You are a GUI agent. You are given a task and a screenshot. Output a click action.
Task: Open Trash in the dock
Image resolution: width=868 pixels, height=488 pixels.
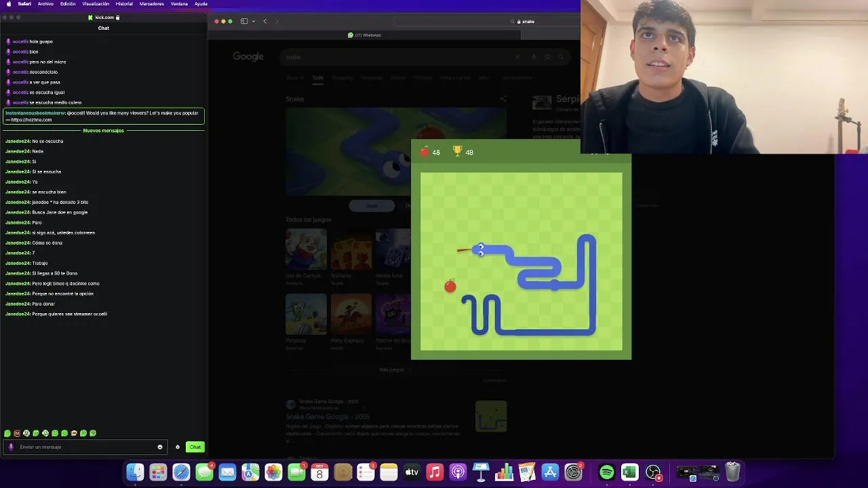point(732,472)
